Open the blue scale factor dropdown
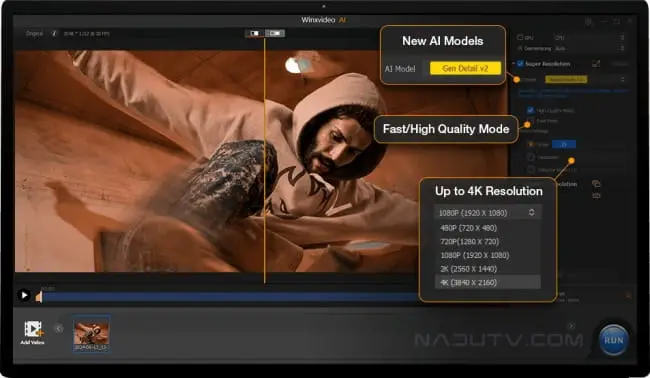This screenshot has height=378, width=650. (x=564, y=144)
